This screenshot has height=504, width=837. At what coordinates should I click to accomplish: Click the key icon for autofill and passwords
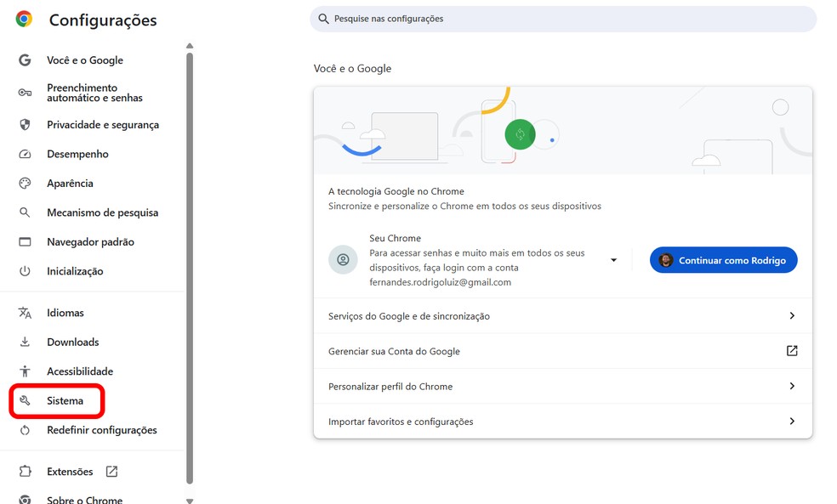pyautogui.click(x=25, y=93)
